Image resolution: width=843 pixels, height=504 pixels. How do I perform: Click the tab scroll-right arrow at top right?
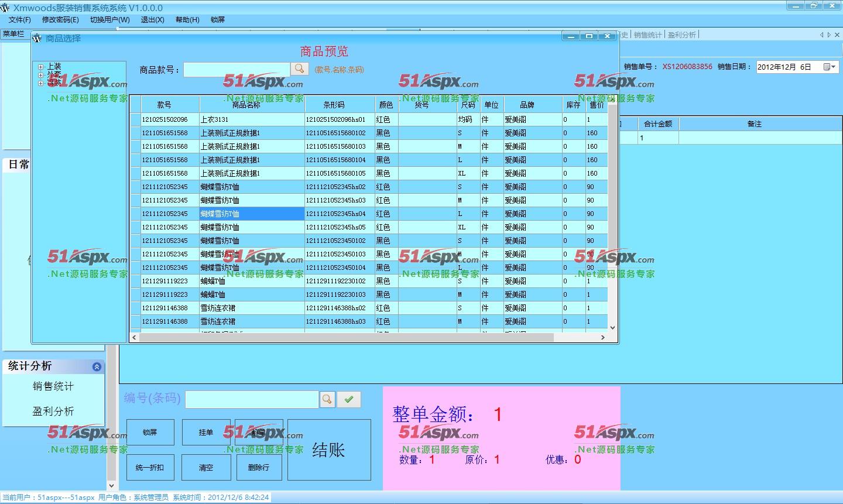[x=829, y=35]
